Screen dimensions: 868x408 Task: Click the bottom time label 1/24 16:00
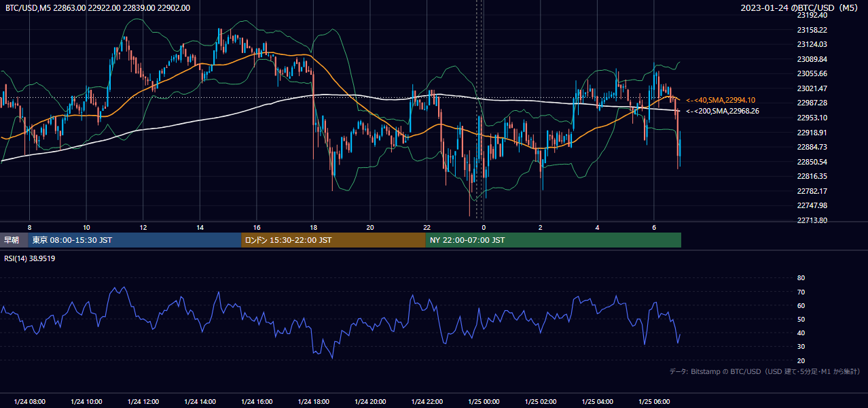257,402
